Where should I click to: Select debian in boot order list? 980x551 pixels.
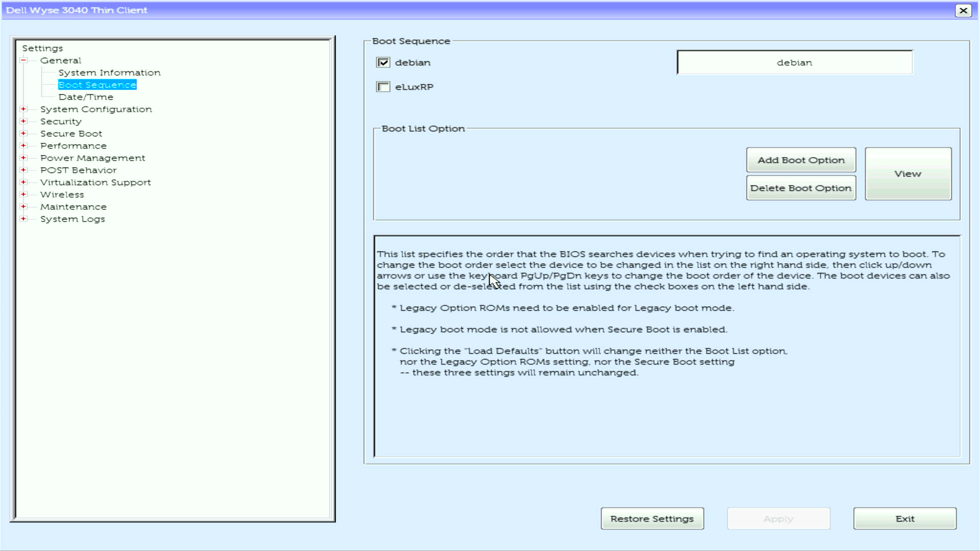coord(794,63)
